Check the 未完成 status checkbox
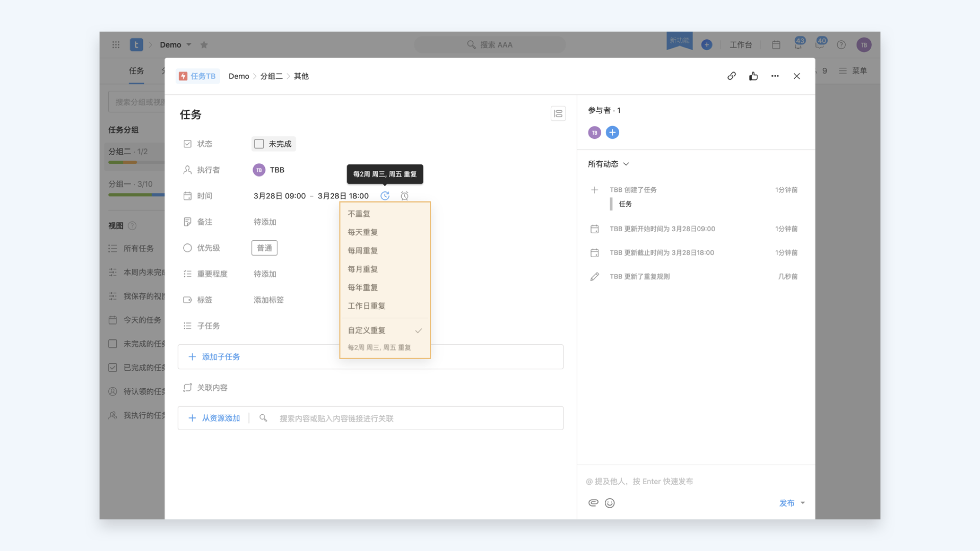This screenshot has height=551, width=980. click(x=259, y=144)
